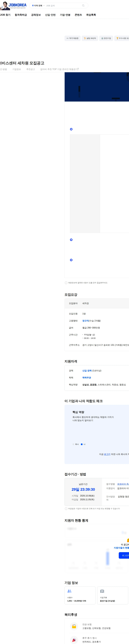Image resolution: width=129 pixels, height=644 pixels.
Task: Click the search magnifier icon
Action: click(x=83, y=6)
